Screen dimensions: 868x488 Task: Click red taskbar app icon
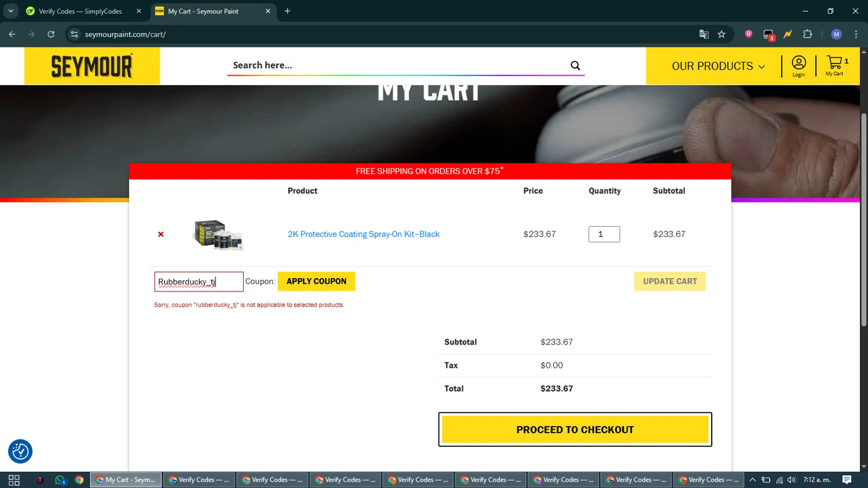click(x=41, y=480)
